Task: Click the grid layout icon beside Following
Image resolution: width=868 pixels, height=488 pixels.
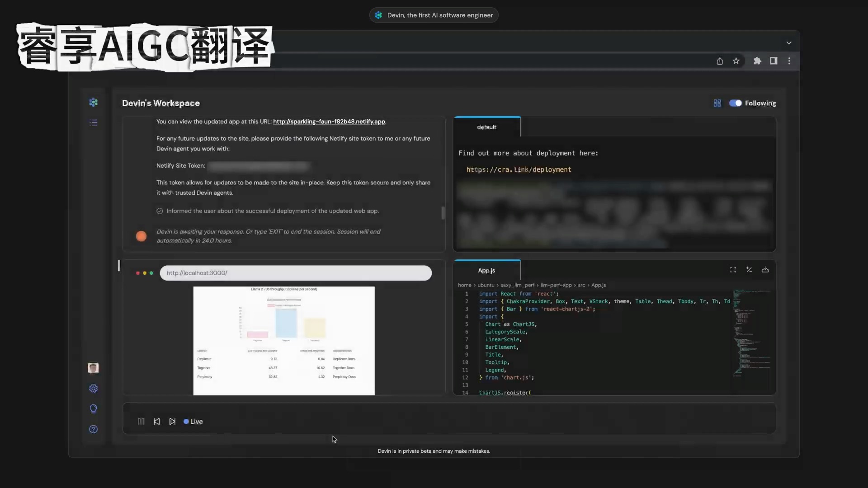Action: tap(717, 103)
